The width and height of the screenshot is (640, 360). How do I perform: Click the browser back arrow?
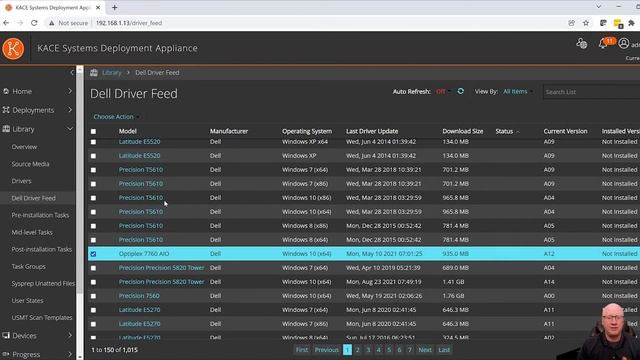[x=6, y=23]
